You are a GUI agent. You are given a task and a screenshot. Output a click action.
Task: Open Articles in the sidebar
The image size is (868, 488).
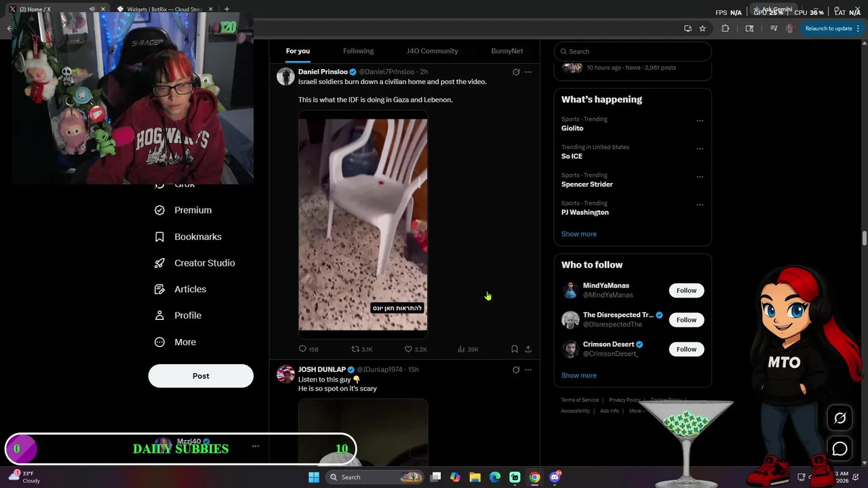[180, 289]
